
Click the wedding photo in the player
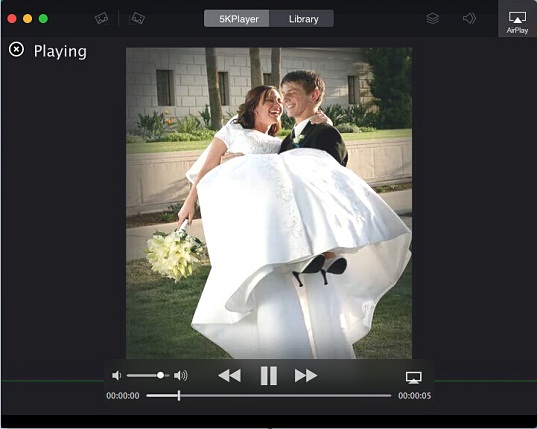coord(269,203)
